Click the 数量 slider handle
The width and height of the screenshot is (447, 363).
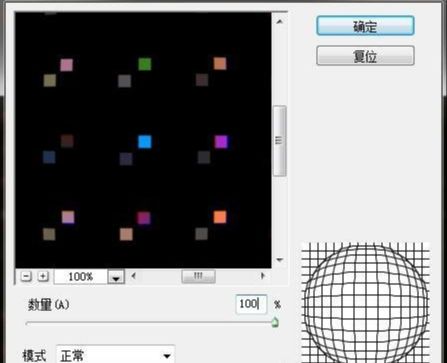(x=275, y=322)
